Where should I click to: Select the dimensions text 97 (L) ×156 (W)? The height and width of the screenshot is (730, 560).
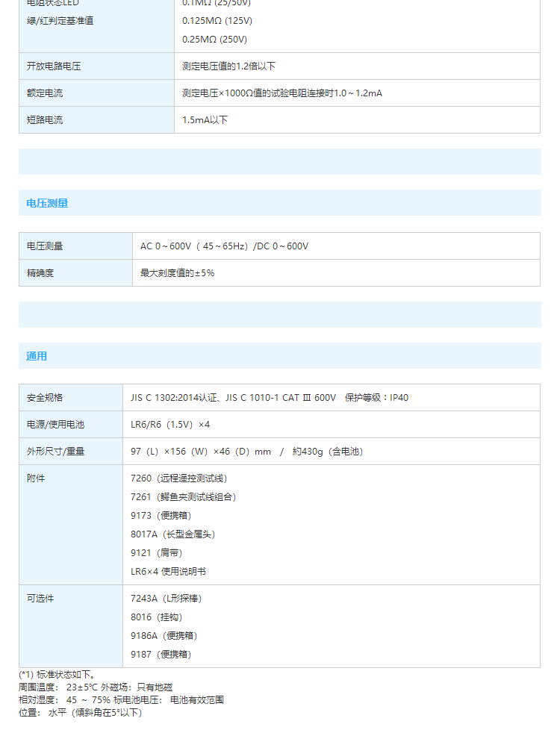(x=246, y=451)
